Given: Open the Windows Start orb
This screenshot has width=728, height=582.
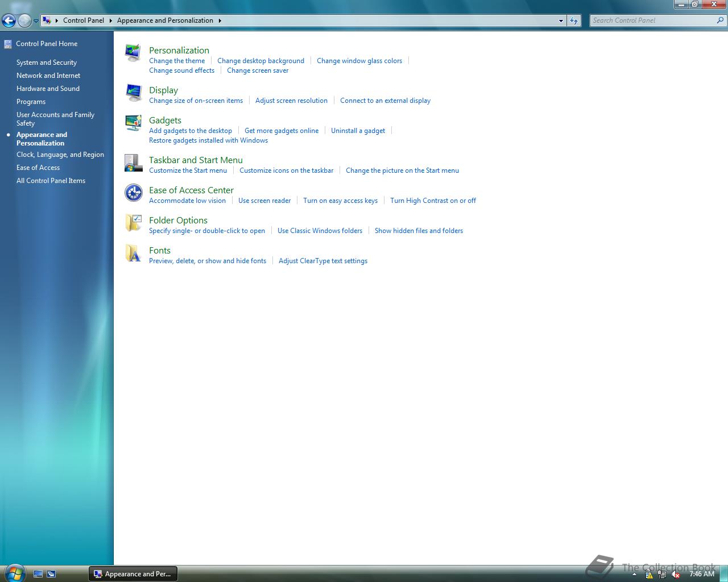Looking at the screenshot, I should pyautogui.click(x=14, y=573).
